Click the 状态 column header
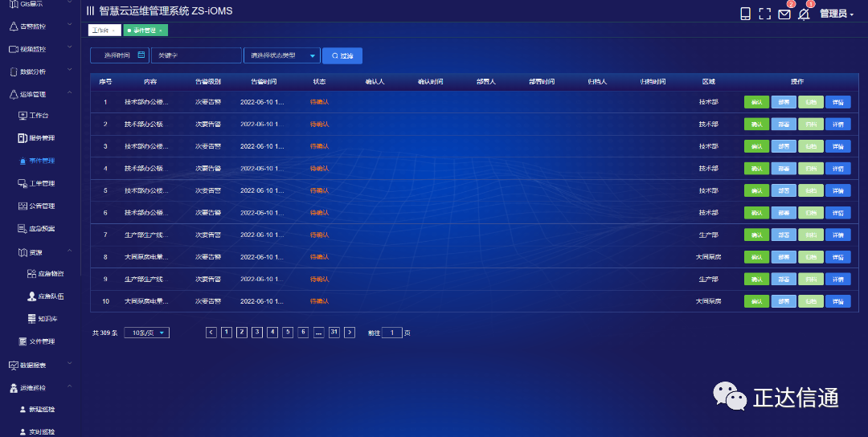The image size is (868, 437). tap(319, 82)
